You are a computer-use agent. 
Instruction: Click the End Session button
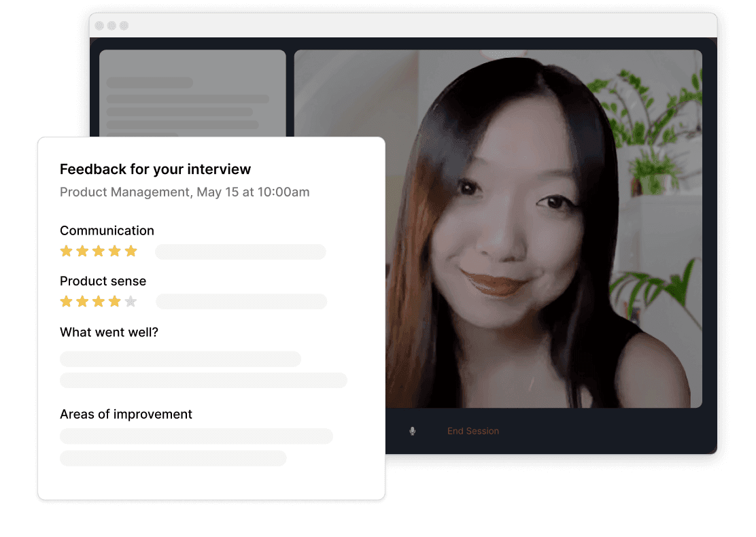pyautogui.click(x=473, y=431)
